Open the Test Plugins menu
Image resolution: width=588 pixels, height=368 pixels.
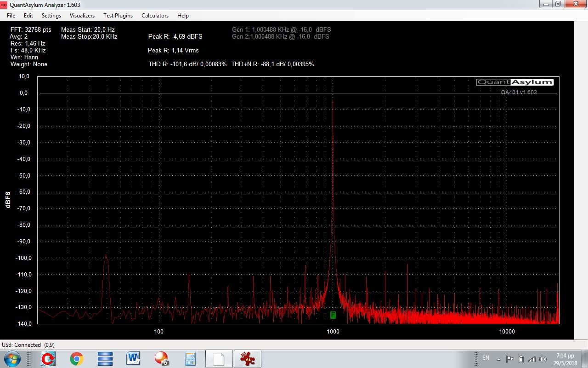tap(118, 16)
